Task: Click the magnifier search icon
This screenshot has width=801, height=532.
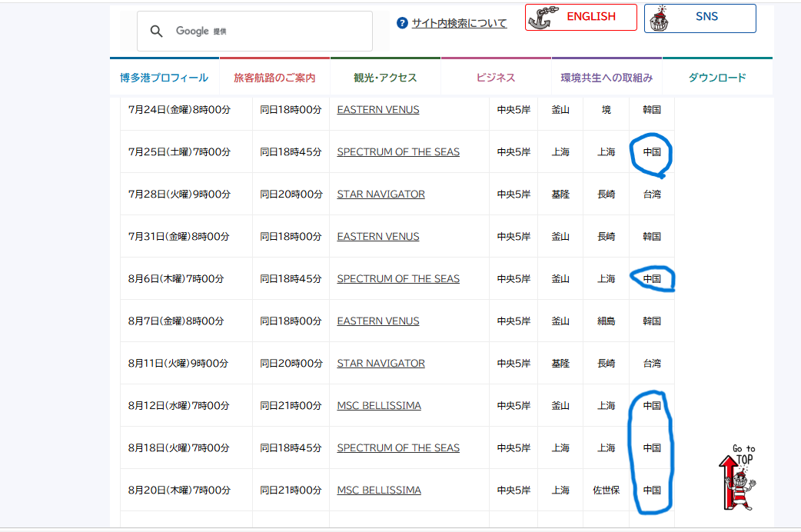Action: pyautogui.click(x=156, y=32)
